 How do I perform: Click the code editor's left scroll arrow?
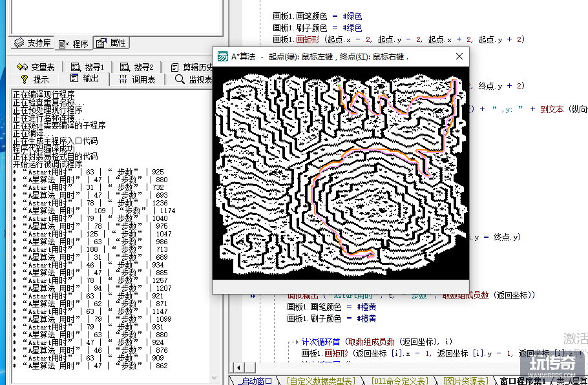(238, 367)
